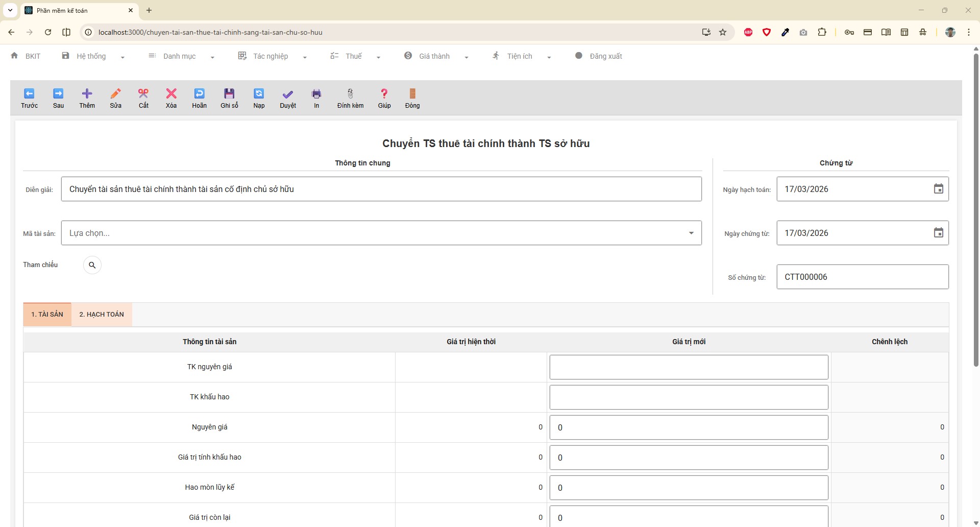
Task: Select the 1. TÀI SẢN tab
Action: pos(47,315)
